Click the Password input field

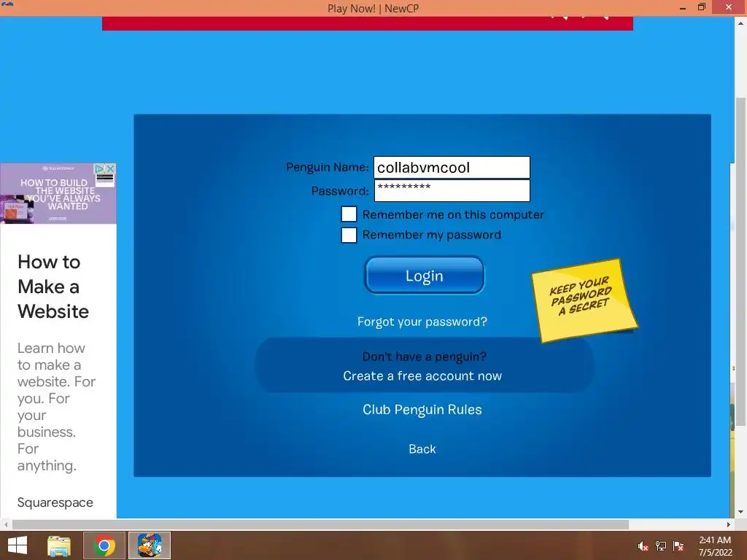pyautogui.click(x=452, y=190)
